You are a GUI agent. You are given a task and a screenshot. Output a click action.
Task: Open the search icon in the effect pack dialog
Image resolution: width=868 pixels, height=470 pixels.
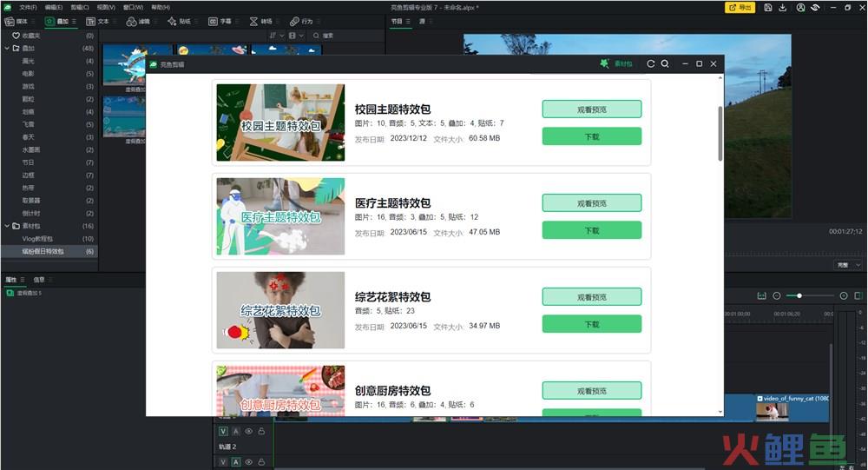tap(665, 64)
